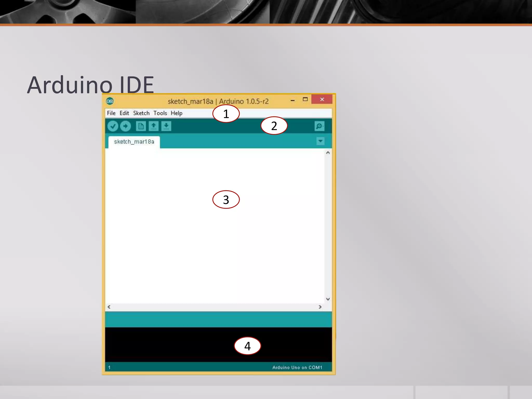
Task: Expand the tab options dropdown arrow
Action: coord(321,141)
